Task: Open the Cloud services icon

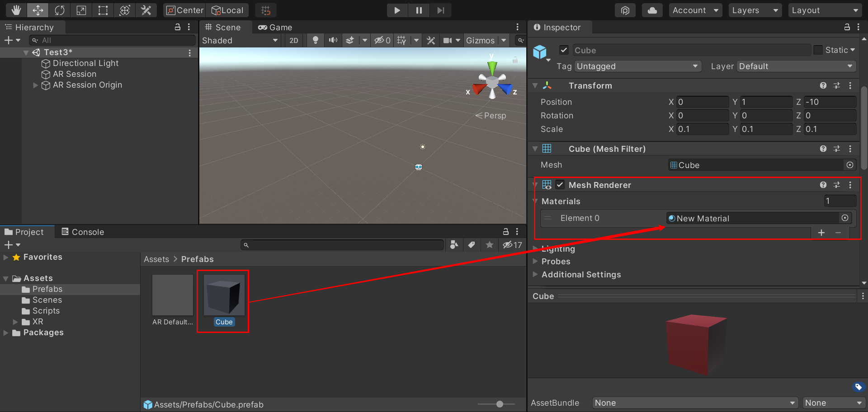Action: [x=652, y=10]
